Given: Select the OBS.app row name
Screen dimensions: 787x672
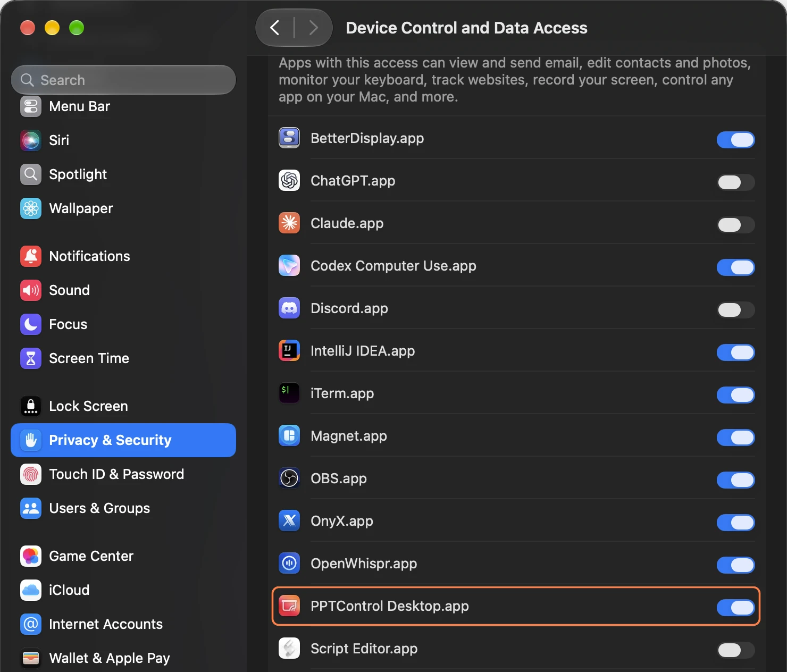Looking at the screenshot, I should 339,478.
